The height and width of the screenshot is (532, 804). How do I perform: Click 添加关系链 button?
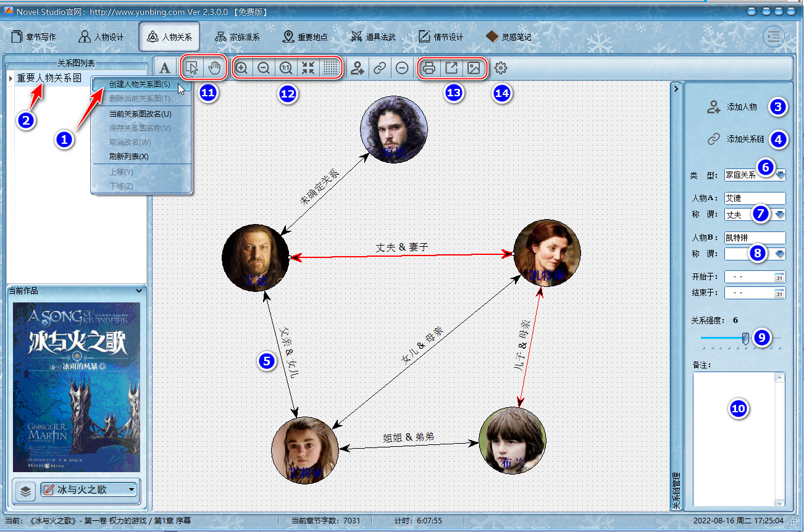click(x=736, y=139)
